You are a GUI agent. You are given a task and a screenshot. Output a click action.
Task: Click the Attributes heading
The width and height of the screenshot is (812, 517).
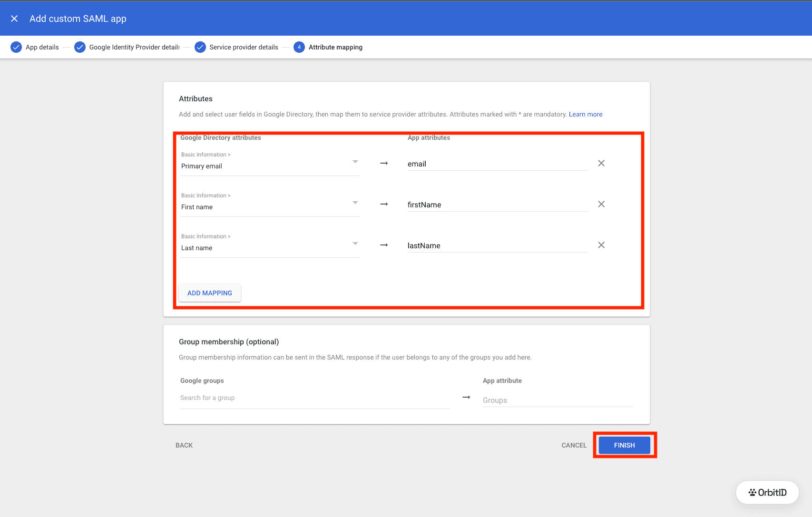[196, 98]
